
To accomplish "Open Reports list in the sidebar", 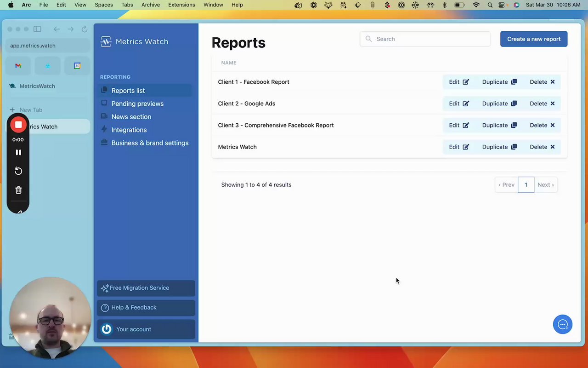I will pos(146,91).
